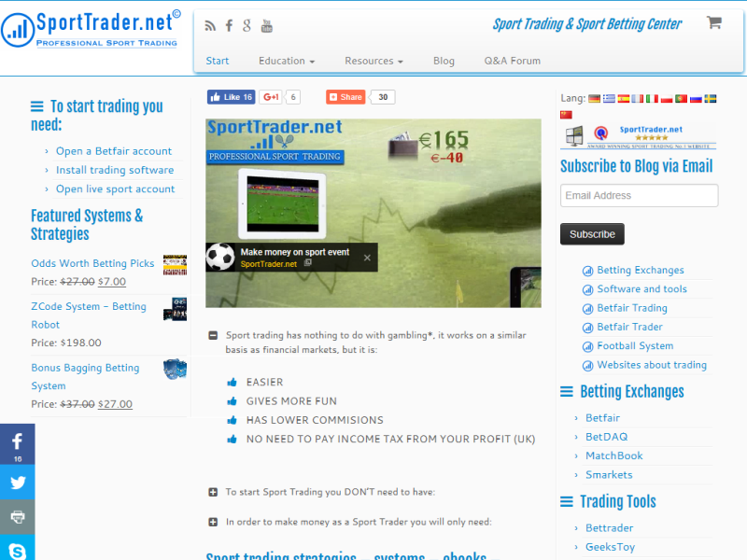This screenshot has width=747, height=560.
Task: Open the YouTube icon in header
Action: (x=267, y=26)
